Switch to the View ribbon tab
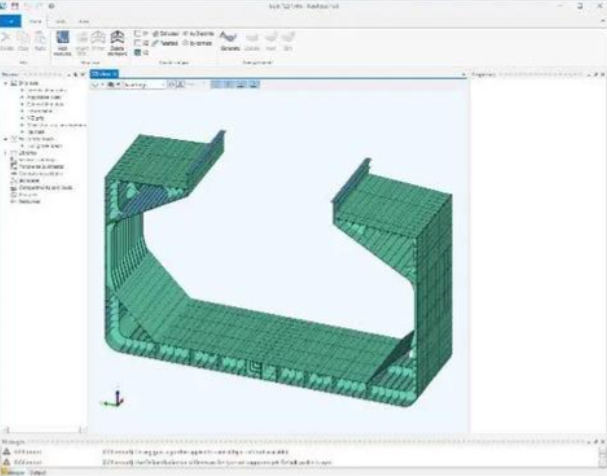The width and height of the screenshot is (607, 476). pos(82,20)
